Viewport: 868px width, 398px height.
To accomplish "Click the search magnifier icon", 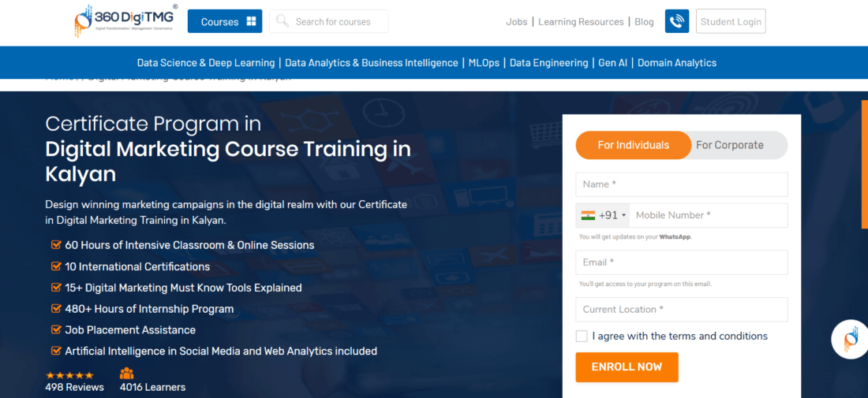I will (x=282, y=21).
